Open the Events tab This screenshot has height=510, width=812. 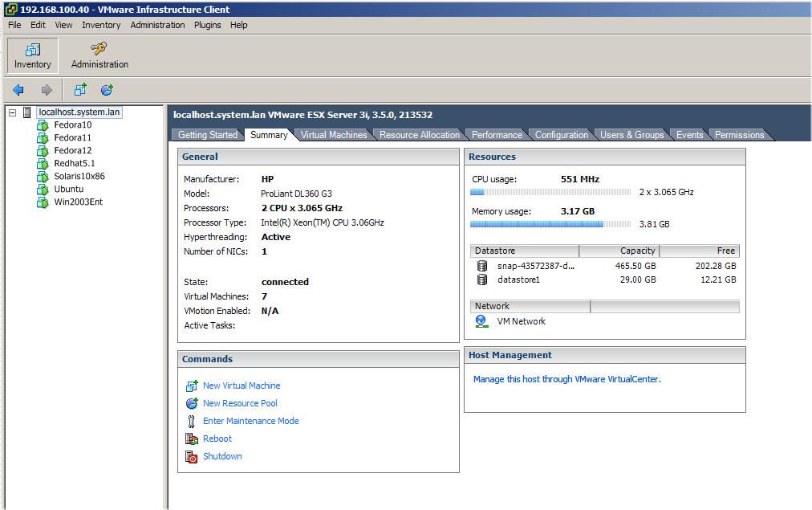click(x=689, y=135)
